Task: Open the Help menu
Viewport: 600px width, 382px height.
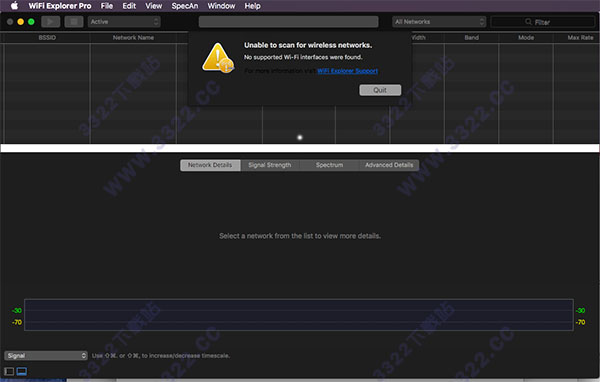Action: [253, 6]
